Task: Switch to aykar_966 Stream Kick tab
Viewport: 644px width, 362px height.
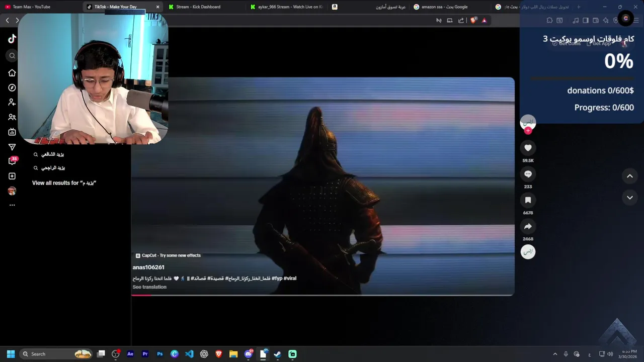Action: coord(287,7)
